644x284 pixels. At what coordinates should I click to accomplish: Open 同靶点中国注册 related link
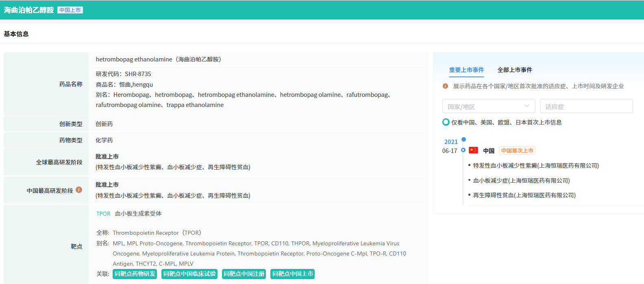click(x=244, y=274)
